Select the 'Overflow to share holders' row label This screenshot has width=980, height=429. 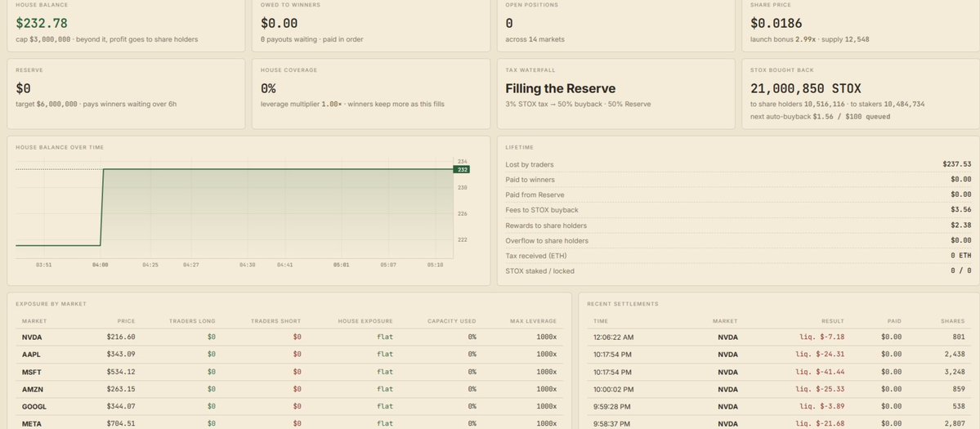(546, 241)
